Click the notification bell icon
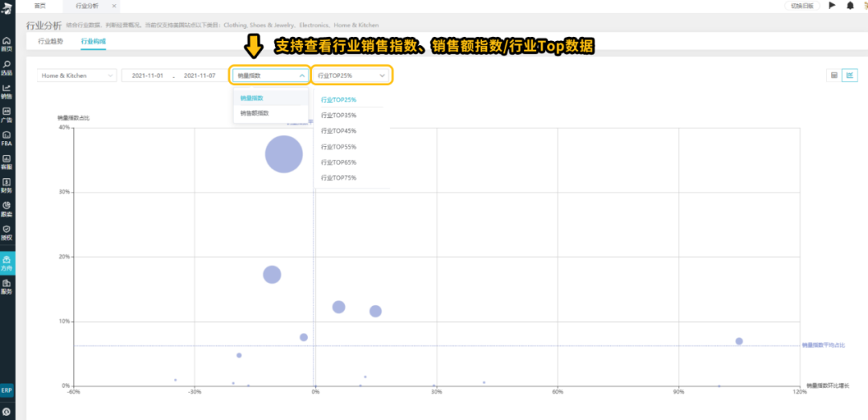868x420 pixels. pyautogui.click(x=850, y=6)
